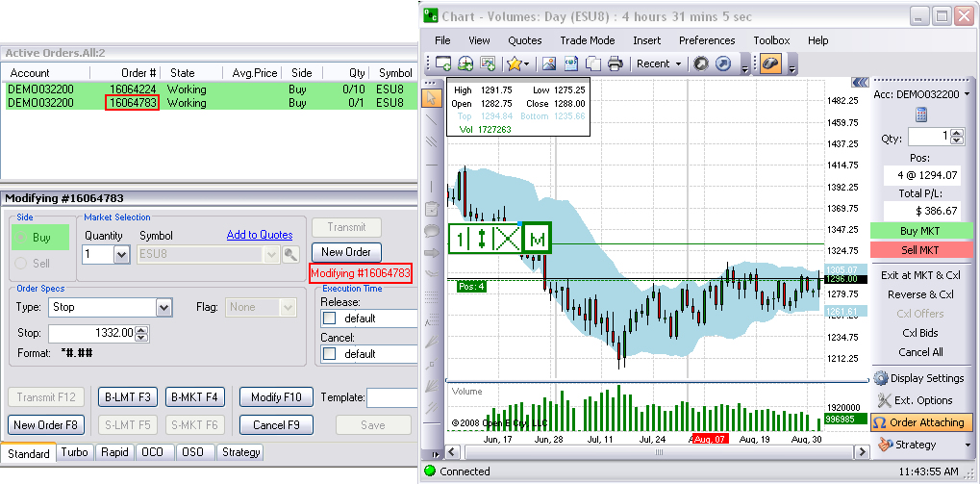This screenshot has width=980, height=484.
Task: Toggle the Release default checkbox
Action: click(329, 318)
